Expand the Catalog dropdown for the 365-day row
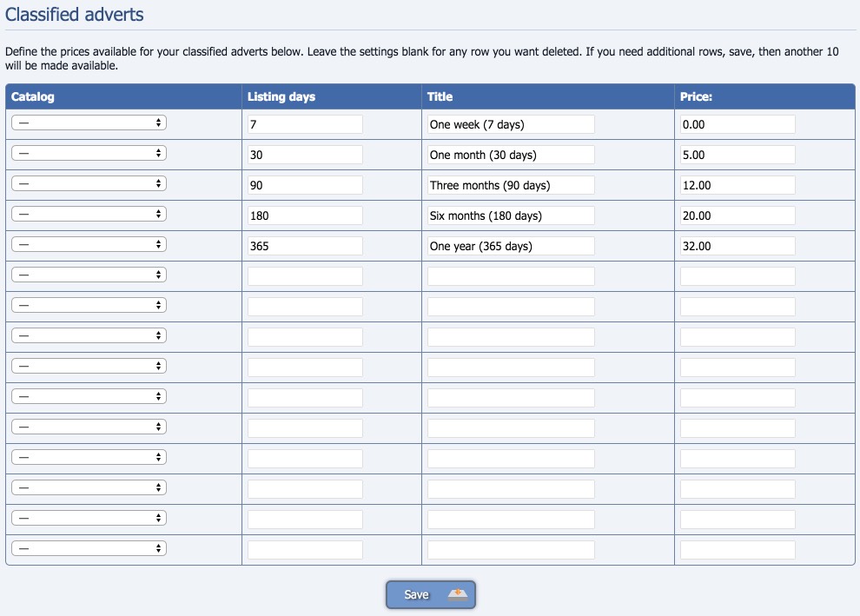This screenshot has width=860, height=616. pos(89,244)
